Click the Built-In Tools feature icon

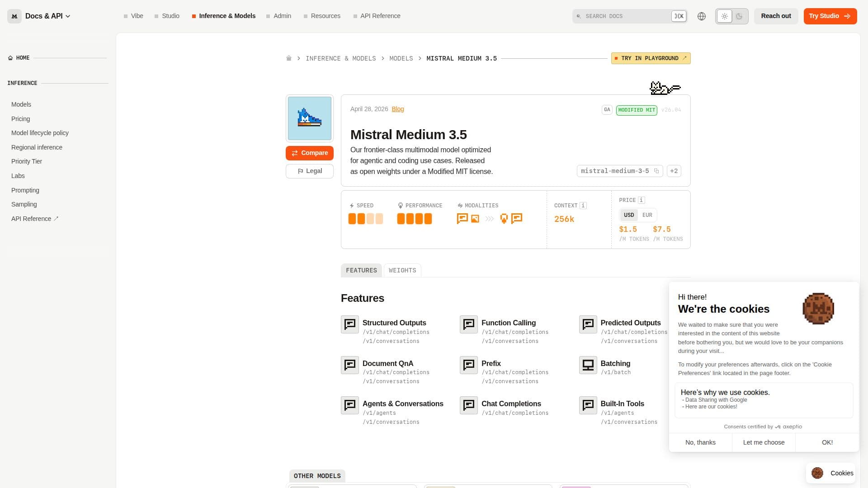588,405
